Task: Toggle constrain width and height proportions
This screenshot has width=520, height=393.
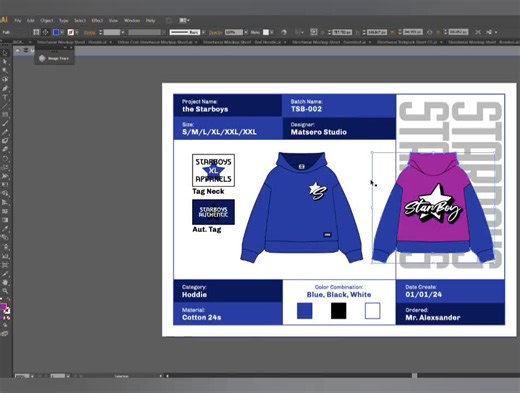Action: coord(430,32)
